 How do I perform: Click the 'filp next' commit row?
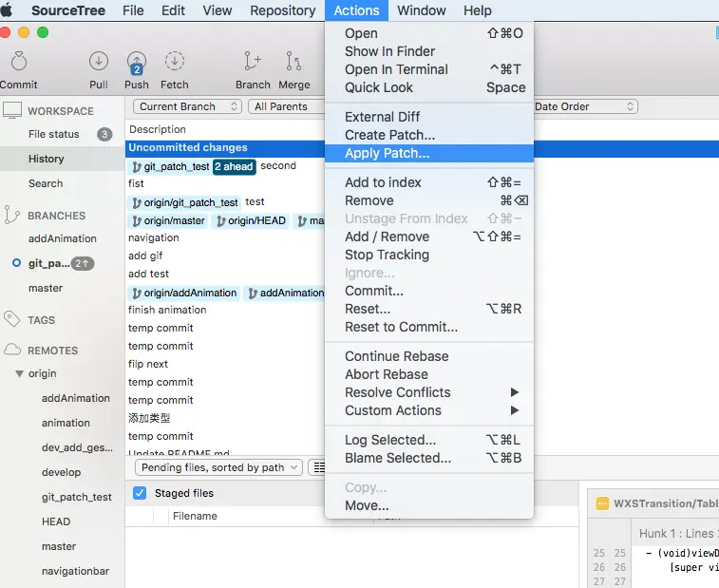[x=225, y=364]
